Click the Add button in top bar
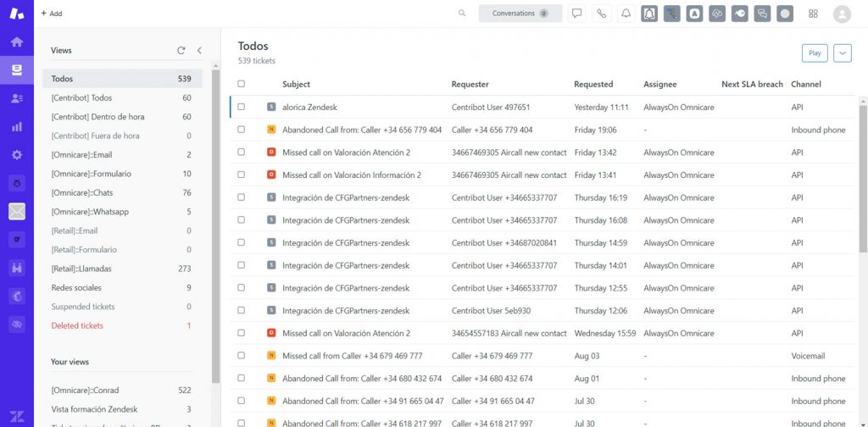 [x=52, y=14]
